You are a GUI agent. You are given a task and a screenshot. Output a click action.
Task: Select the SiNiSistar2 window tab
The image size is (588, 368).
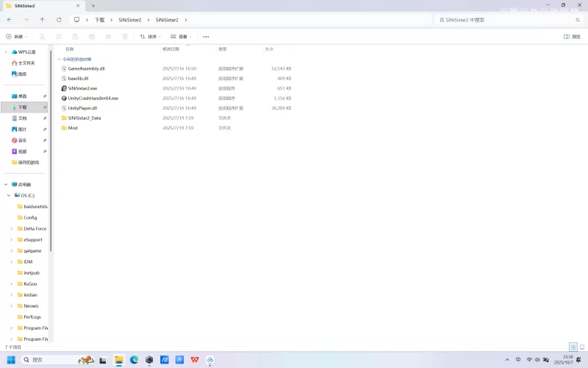[43, 6]
